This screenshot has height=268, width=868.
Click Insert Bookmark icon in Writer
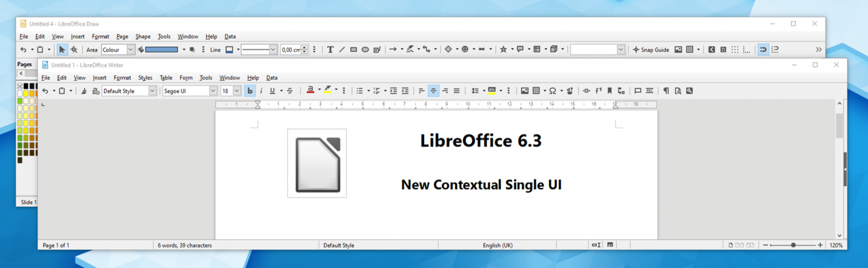pos(610,91)
